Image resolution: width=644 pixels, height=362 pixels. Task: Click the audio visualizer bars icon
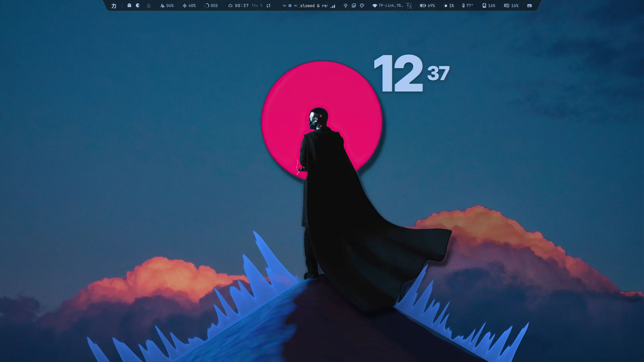pyautogui.click(x=333, y=6)
